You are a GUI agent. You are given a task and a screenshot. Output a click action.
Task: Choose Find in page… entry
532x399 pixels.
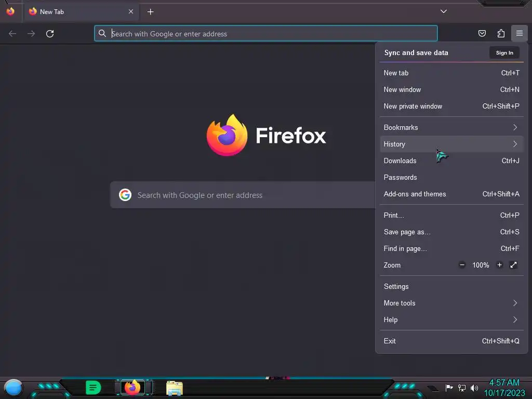coord(451,249)
